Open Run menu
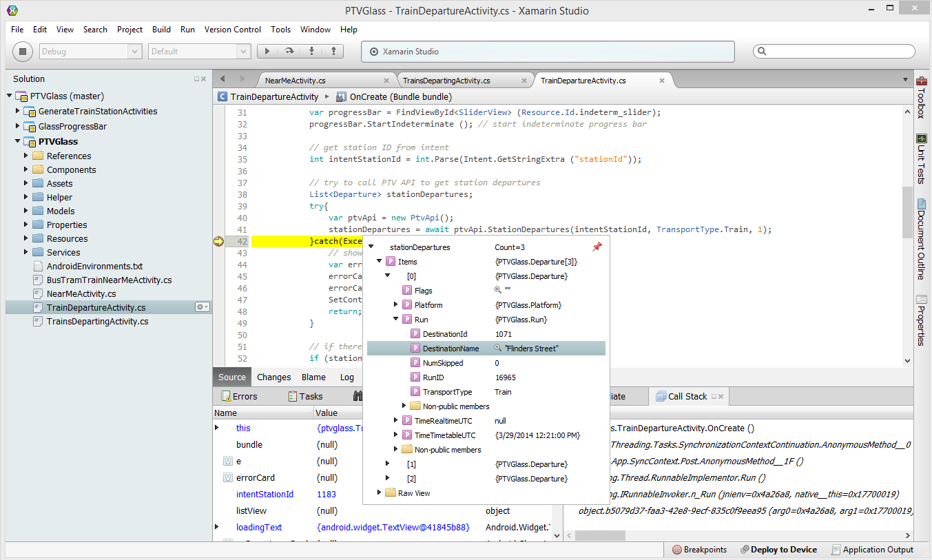Image resolution: width=932 pixels, height=560 pixels. pyautogui.click(x=187, y=30)
